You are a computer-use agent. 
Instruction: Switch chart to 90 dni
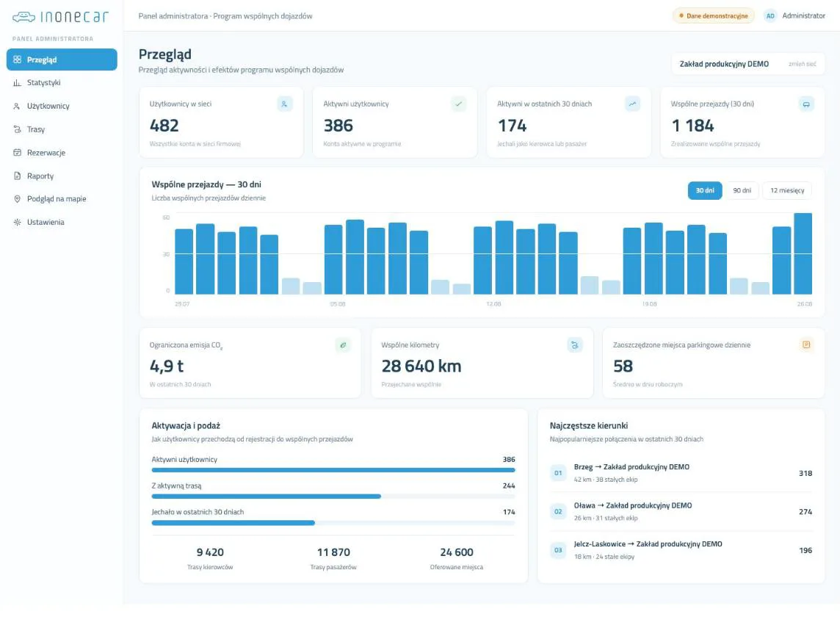[742, 190]
